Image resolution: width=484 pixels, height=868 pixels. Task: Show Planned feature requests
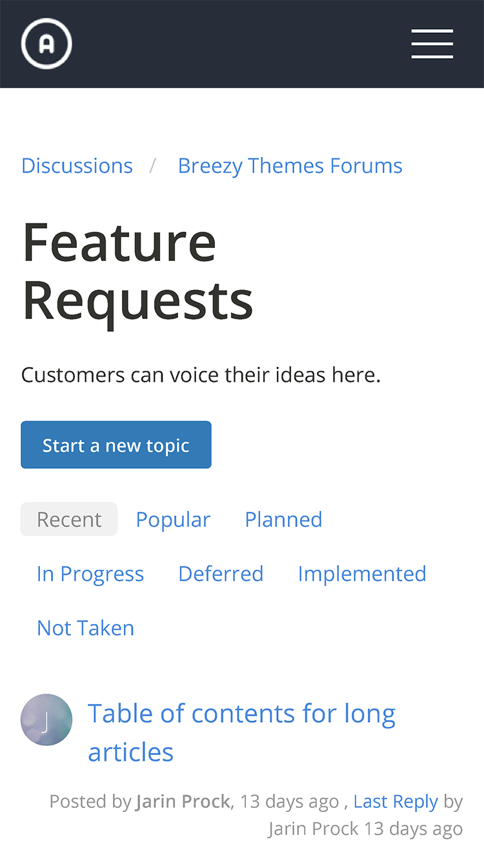tap(283, 519)
